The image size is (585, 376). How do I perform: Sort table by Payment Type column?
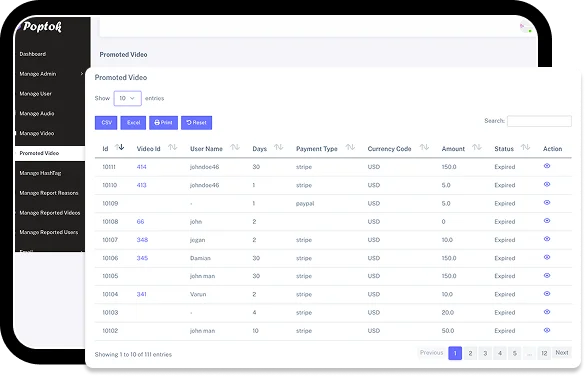tap(350, 148)
